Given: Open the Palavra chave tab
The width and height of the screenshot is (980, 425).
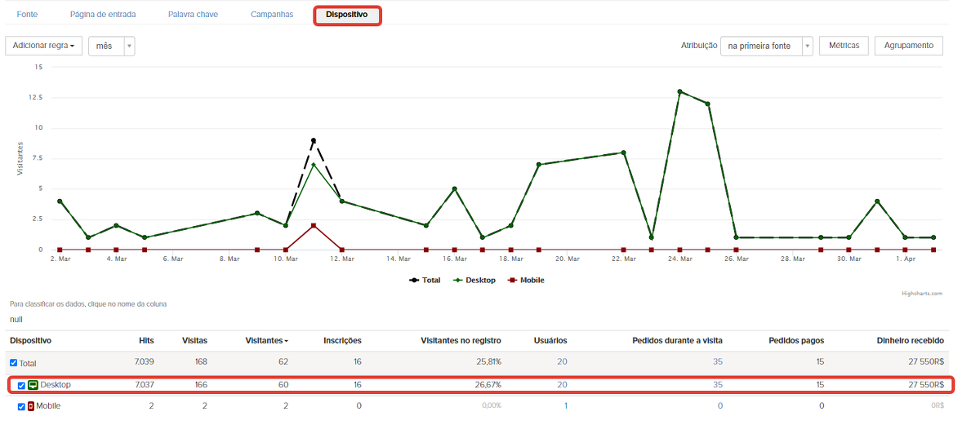Looking at the screenshot, I should coord(193,15).
